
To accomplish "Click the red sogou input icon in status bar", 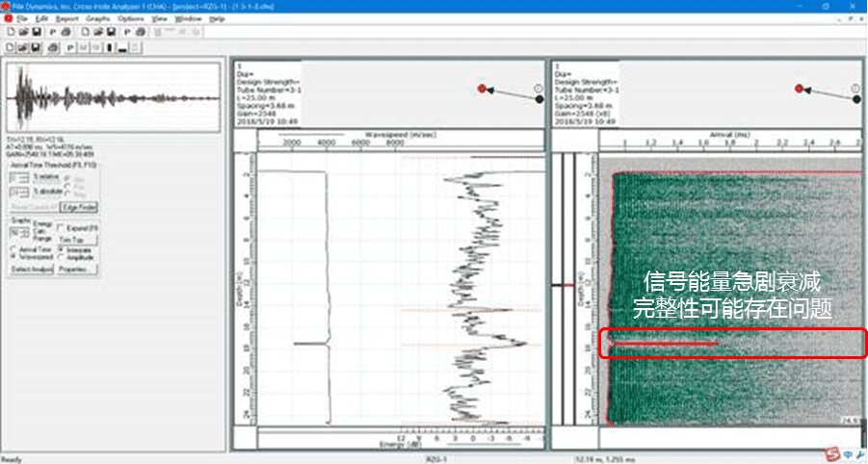I will pos(829,454).
